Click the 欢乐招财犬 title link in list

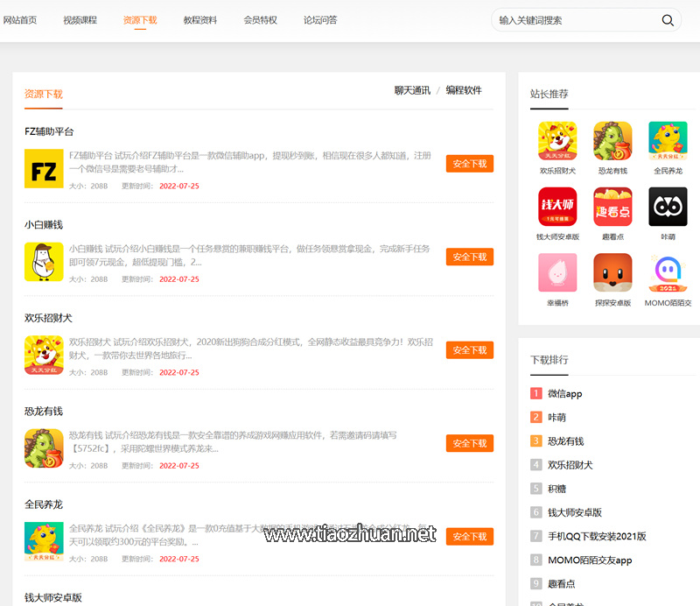click(x=48, y=318)
